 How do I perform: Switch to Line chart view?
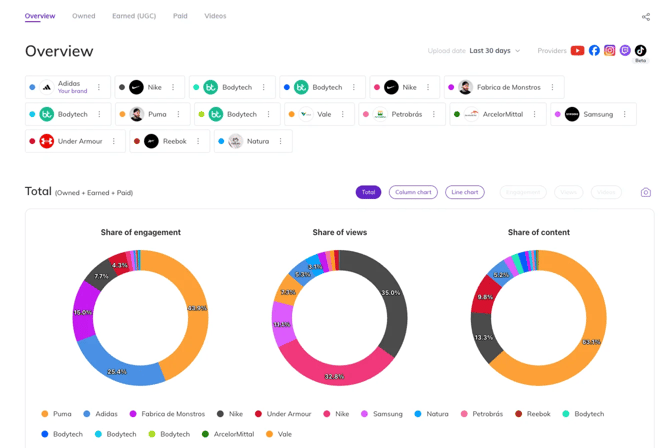pyautogui.click(x=464, y=192)
